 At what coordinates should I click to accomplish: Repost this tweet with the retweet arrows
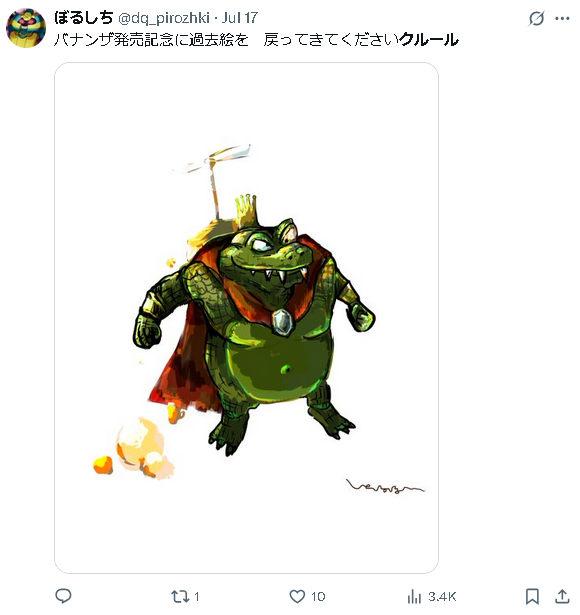click(x=180, y=597)
